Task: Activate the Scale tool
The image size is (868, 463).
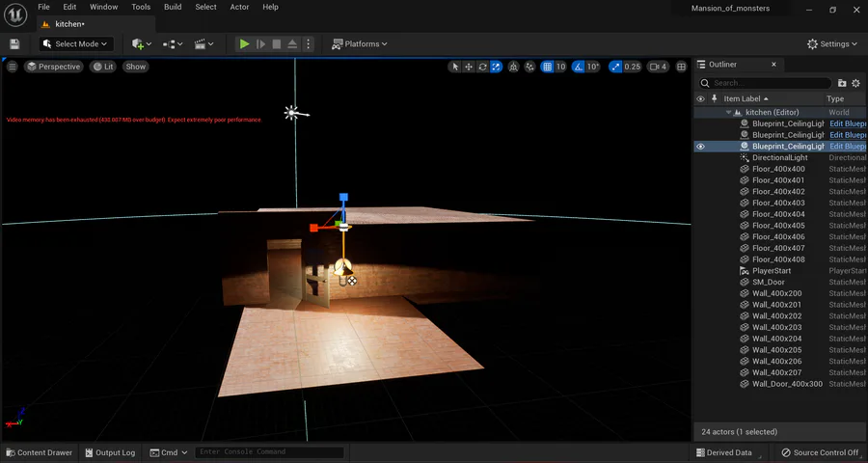Action: point(497,67)
